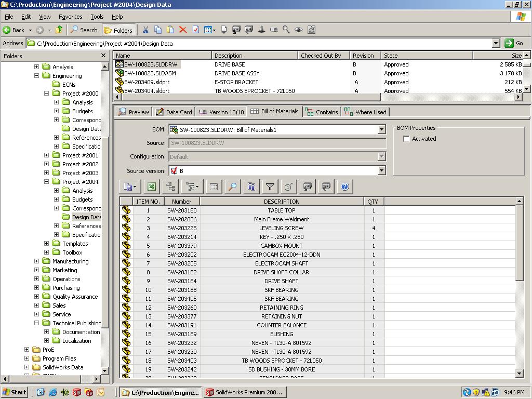Screen dimensions: 532x399
Task: Click the BOM table grid icon
Action: coord(214,187)
